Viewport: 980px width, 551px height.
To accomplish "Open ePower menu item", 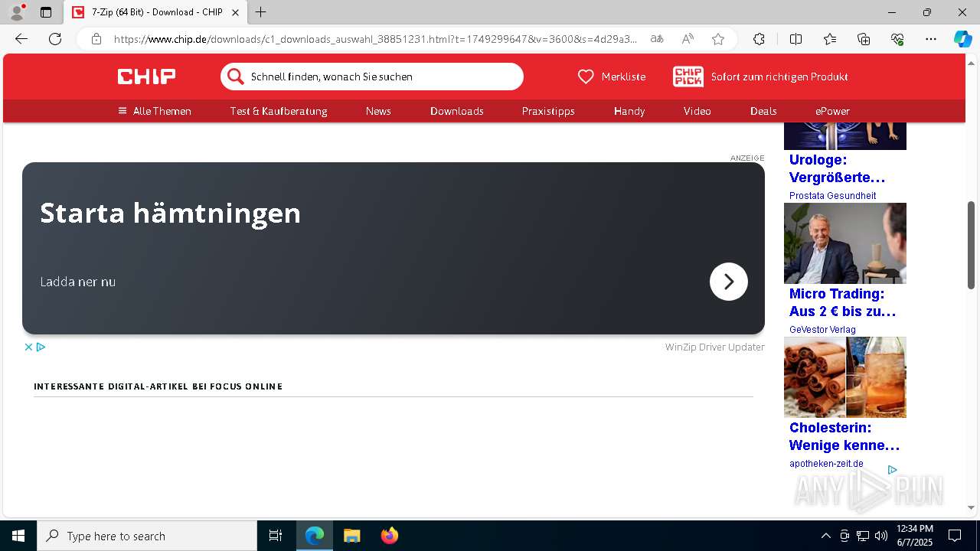I will pos(832,111).
